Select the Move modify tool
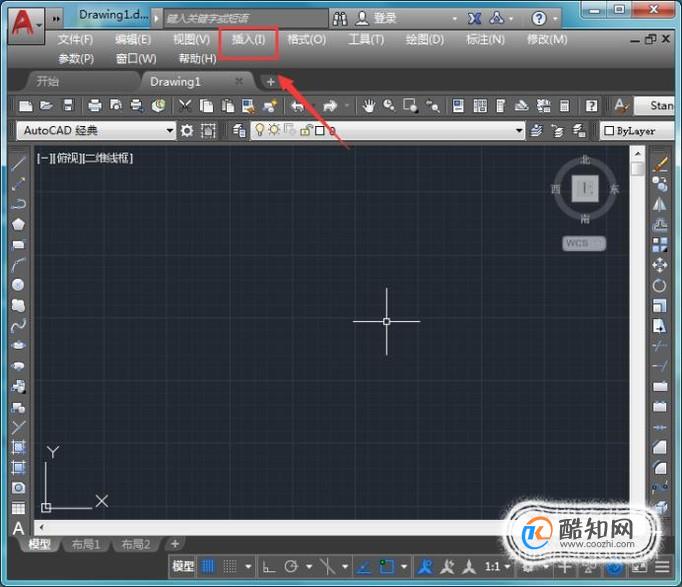 point(660,265)
